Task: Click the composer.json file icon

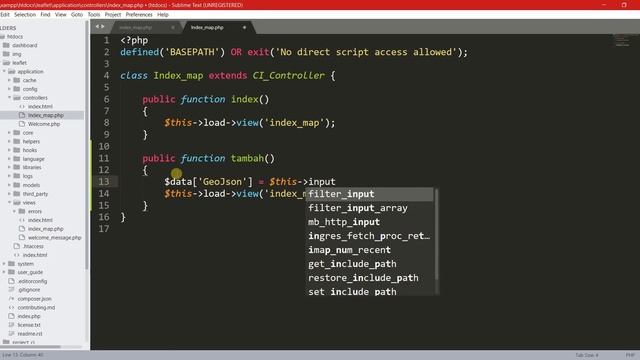Action: (x=11, y=298)
